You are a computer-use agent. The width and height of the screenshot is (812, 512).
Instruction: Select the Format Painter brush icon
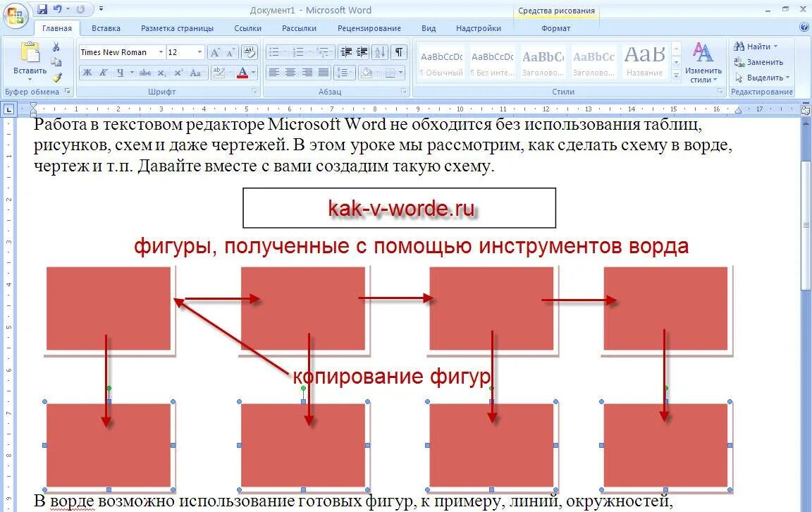click(x=56, y=78)
